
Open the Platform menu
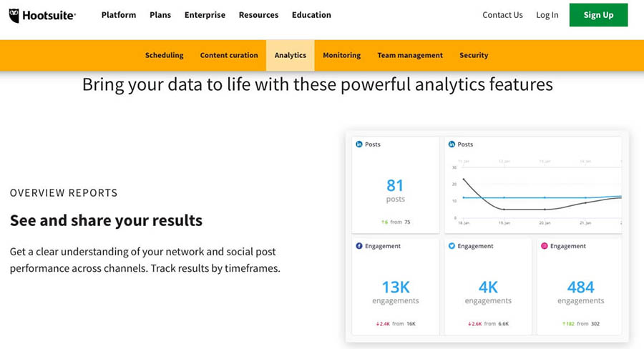119,15
